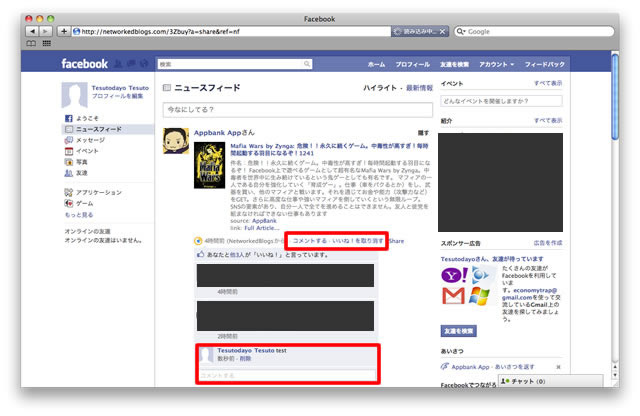Open フィードバック in the top navigation
Viewport: 640px width, 416px height.
(x=544, y=64)
